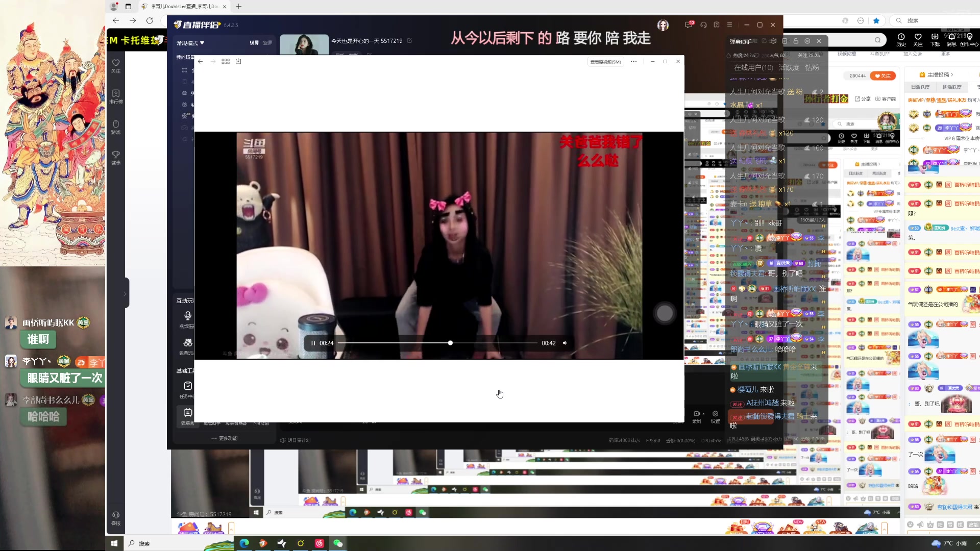This screenshot has width=980, height=551.
Task: Switch to 日活跃度 tab
Action: (x=920, y=88)
